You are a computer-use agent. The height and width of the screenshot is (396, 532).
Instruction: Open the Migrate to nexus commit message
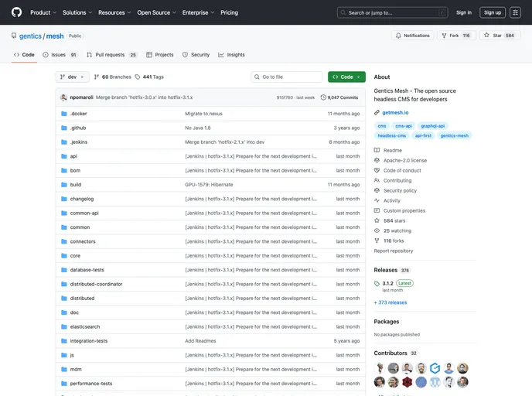203,114
